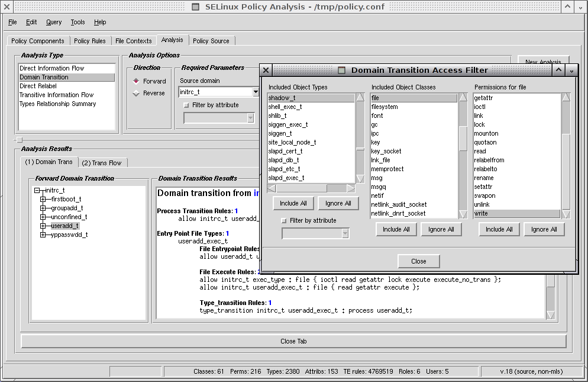Image resolution: width=588 pixels, height=382 pixels.
Task: Switch to the Policy Rules tab
Action: click(x=90, y=41)
